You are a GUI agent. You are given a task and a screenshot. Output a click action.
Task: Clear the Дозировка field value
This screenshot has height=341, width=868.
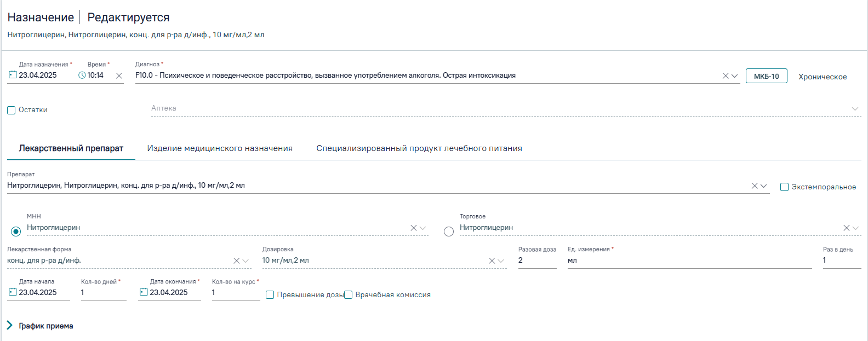pyautogui.click(x=492, y=261)
